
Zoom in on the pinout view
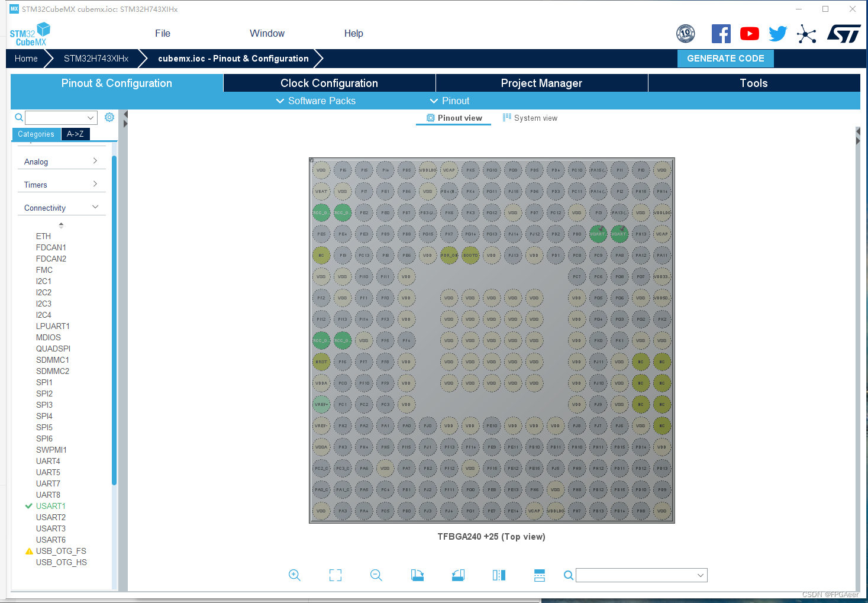[295, 575]
